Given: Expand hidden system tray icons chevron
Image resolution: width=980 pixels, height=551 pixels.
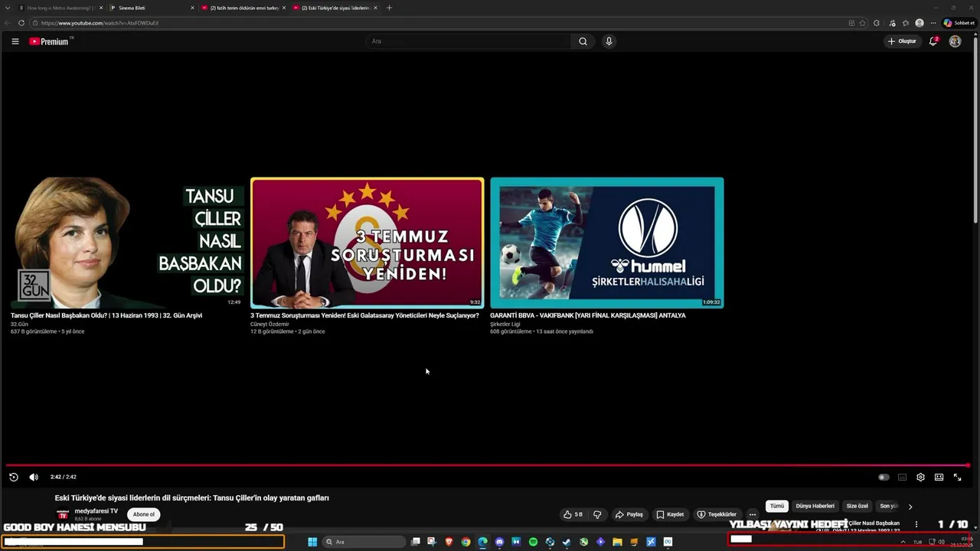Looking at the screenshot, I should pyautogui.click(x=903, y=542).
